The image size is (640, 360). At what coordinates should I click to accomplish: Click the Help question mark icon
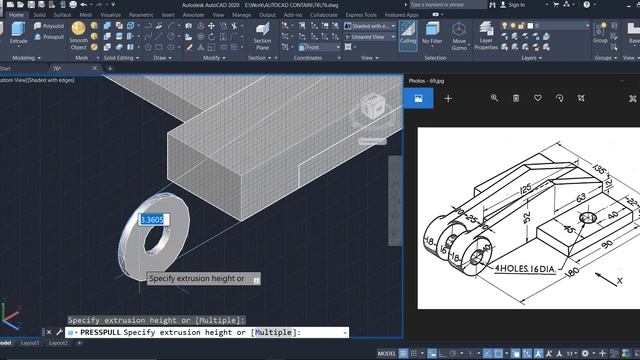pyautogui.click(x=587, y=5)
